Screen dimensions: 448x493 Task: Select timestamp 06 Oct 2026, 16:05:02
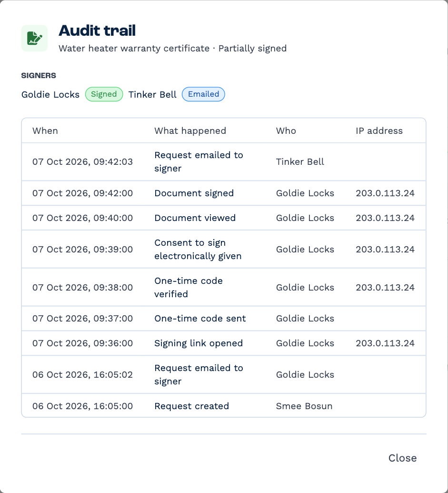coord(83,375)
